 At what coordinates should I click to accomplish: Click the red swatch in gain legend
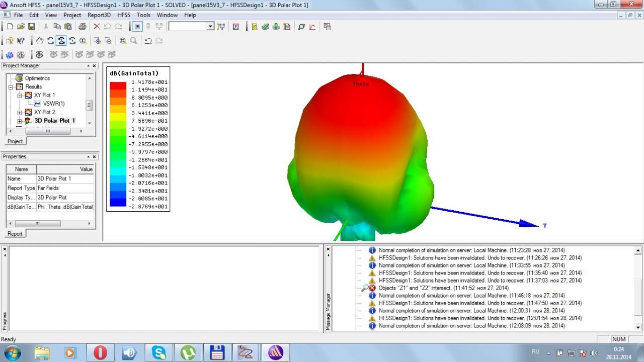pyautogui.click(x=118, y=86)
